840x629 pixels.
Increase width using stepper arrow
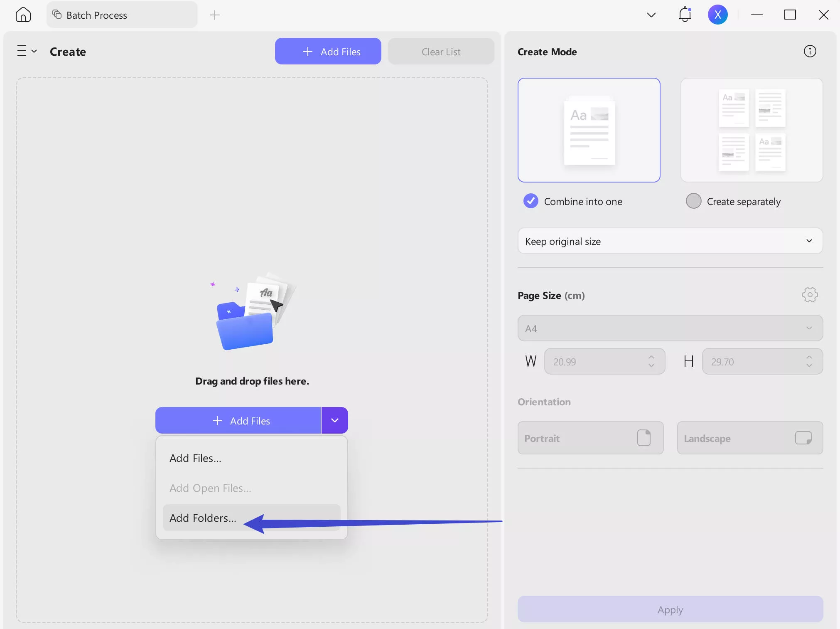point(651,357)
